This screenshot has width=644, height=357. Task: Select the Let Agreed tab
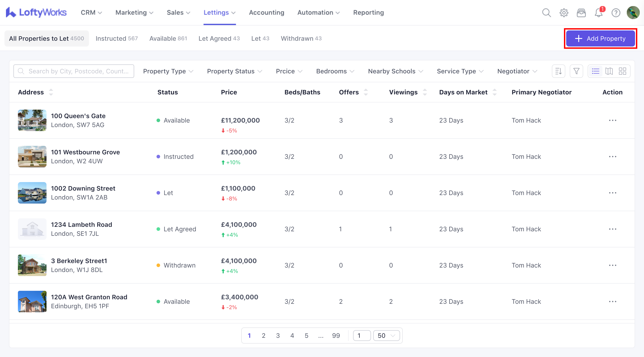(219, 38)
